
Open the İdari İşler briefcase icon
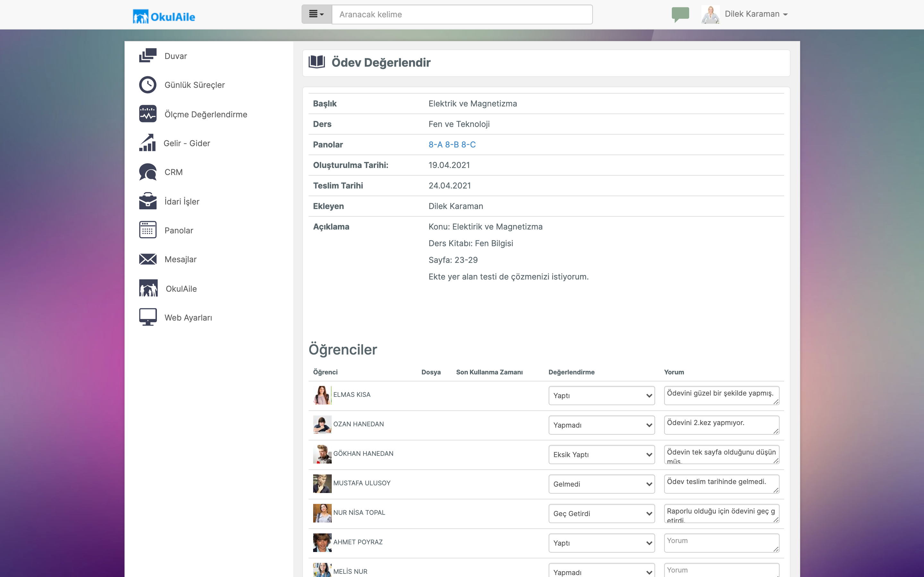coord(147,201)
